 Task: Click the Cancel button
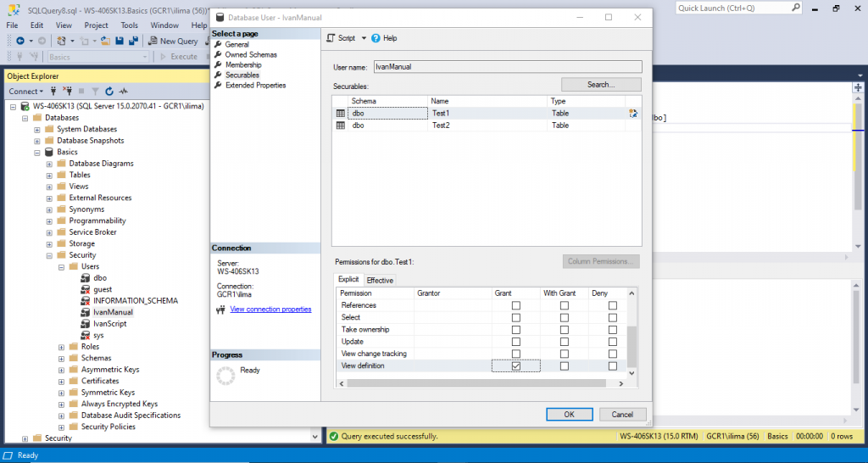coord(622,415)
